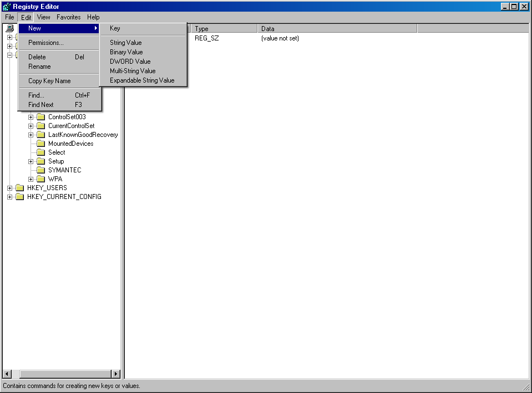Select Find Next in the Edit menu
The width and height of the screenshot is (532, 393).
pyautogui.click(x=59, y=105)
